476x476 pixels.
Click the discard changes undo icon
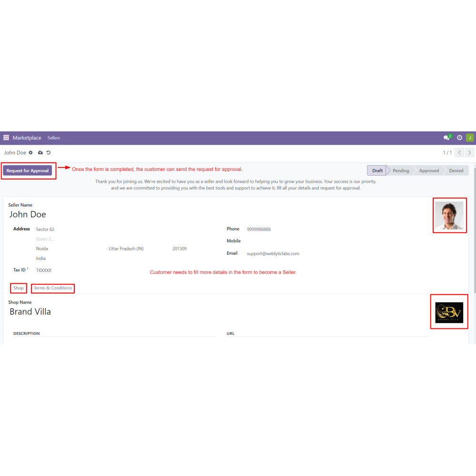click(x=49, y=153)
